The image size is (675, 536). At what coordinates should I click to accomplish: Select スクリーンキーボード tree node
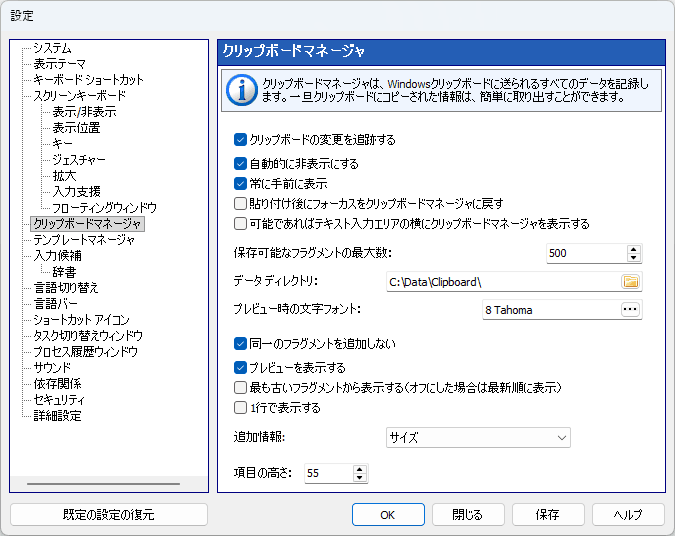[x=79, y=96]
